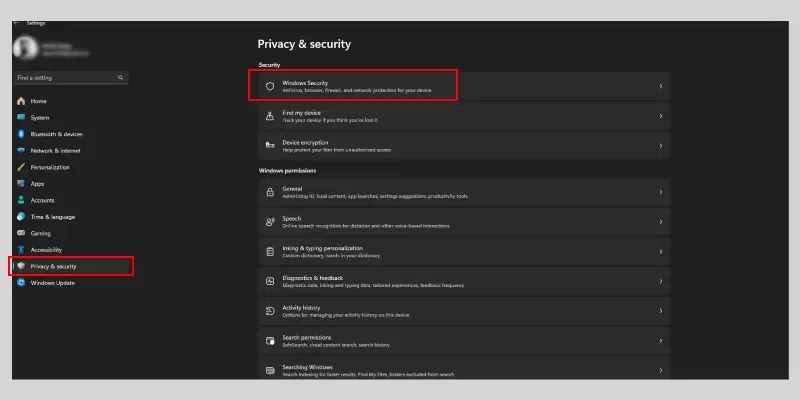Expand the General row chevron
Viewport: 800px width, 400px height.
(661, 191)
